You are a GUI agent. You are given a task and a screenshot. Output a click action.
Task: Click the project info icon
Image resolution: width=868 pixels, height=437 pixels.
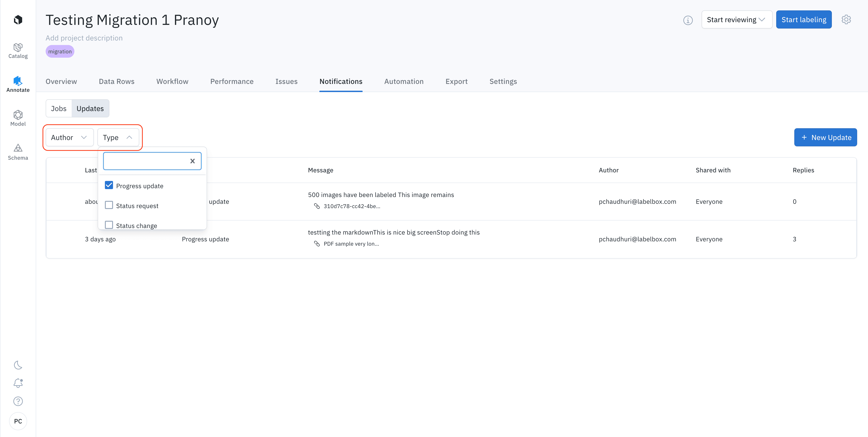pos(688,20)
